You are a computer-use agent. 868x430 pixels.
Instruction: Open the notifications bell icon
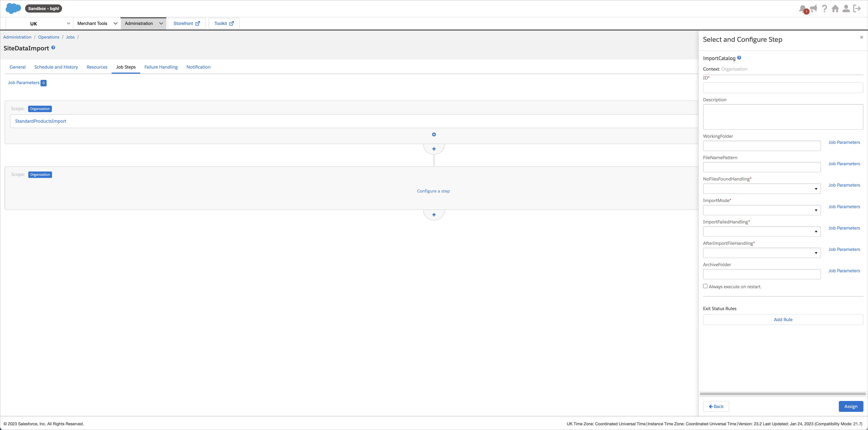[x=803, y=9]
